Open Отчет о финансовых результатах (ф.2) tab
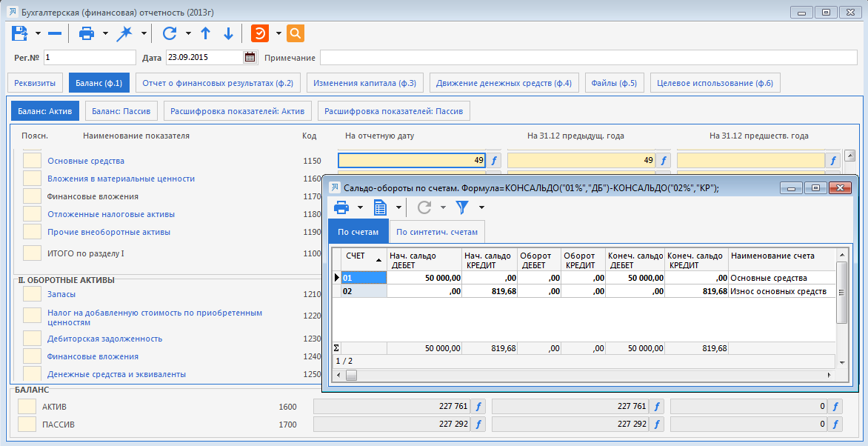 point(218,83)
